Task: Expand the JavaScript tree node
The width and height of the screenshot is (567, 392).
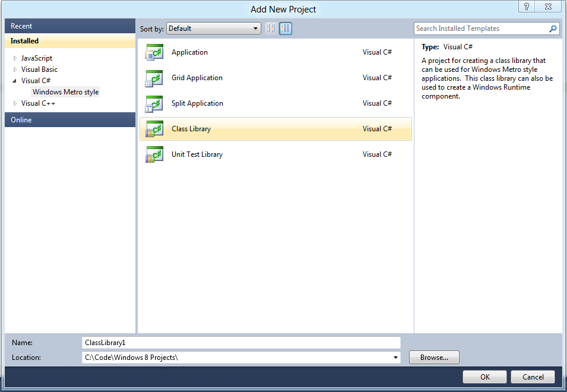Action: pyautogui.click(x=15, y=58)
